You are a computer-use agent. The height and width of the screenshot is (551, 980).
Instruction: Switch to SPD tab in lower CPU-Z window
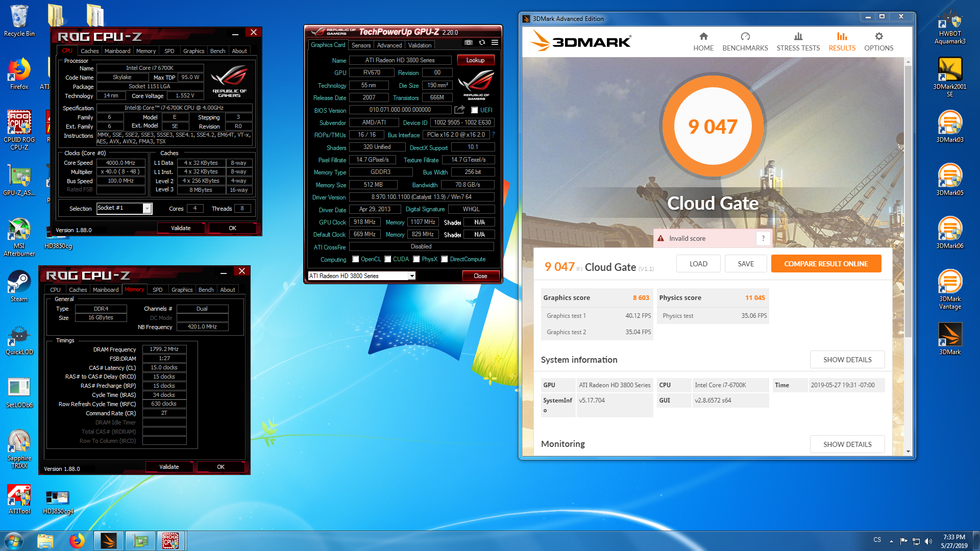158,290
